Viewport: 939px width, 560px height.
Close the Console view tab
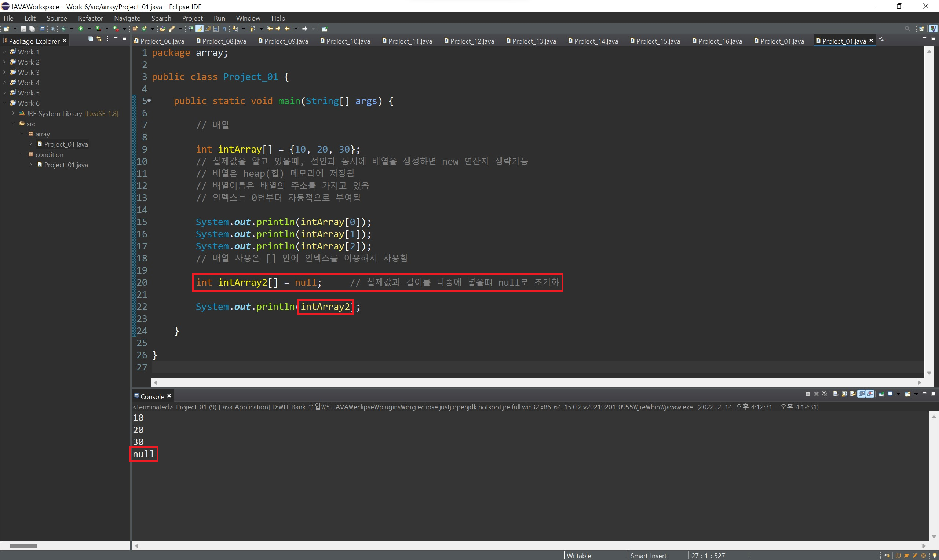pos(169,396)
